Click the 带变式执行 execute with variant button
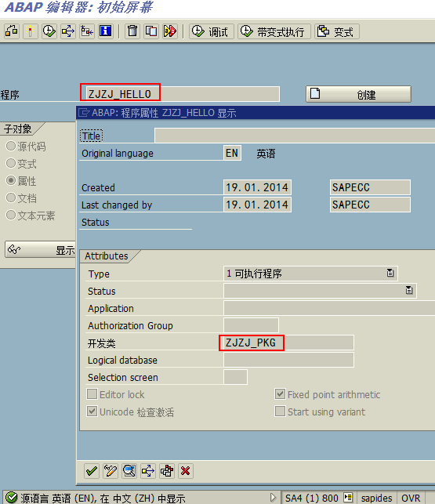 (x=274, y=31)
